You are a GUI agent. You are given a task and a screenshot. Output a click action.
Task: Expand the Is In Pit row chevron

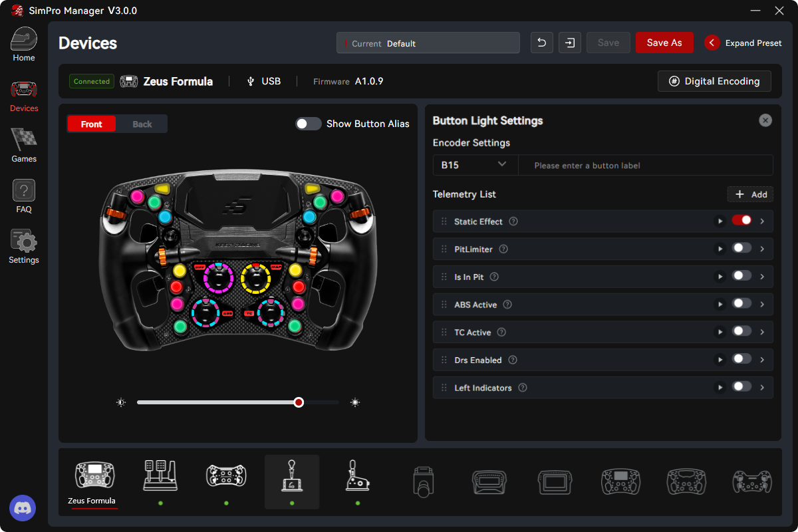pos(762,277)
